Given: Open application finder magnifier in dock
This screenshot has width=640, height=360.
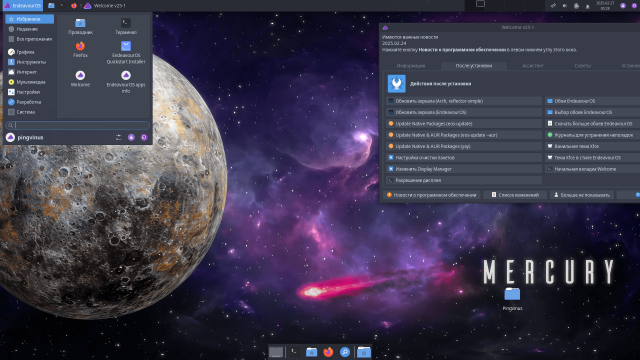Looking at the screenshot, I should coord(345,352).
